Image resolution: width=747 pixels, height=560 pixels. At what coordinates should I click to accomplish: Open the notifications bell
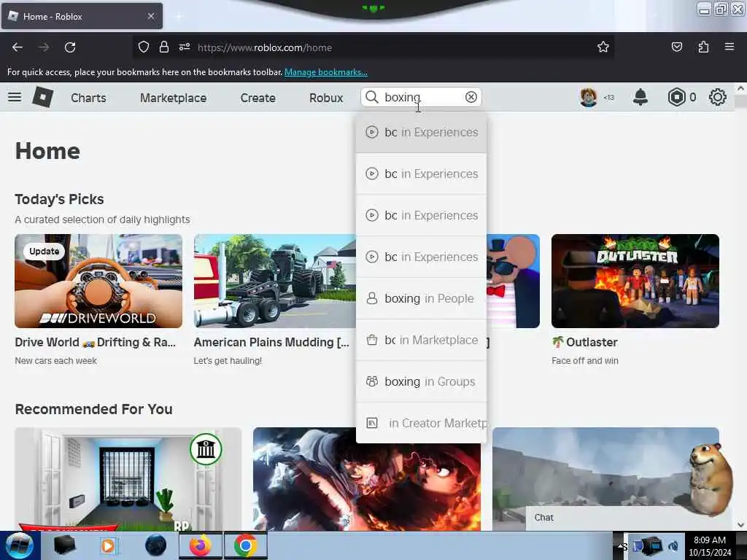pos(640,97)
